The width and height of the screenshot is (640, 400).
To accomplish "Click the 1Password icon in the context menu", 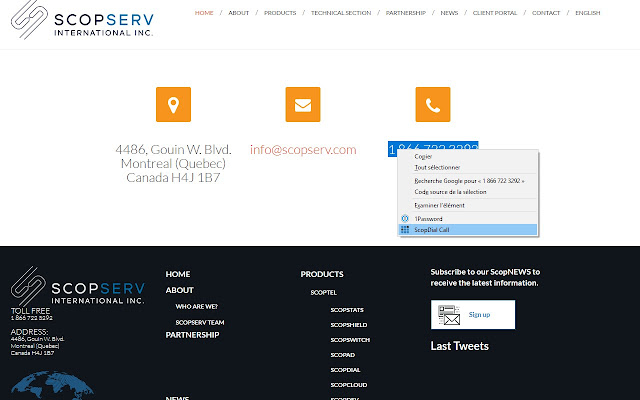I will pyautogui.click(x=405, y=219).
